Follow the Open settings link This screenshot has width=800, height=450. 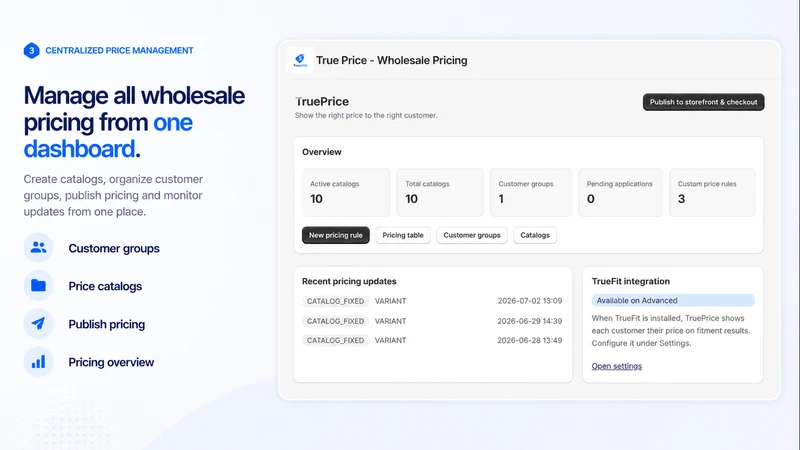click(x=617, y=366)
